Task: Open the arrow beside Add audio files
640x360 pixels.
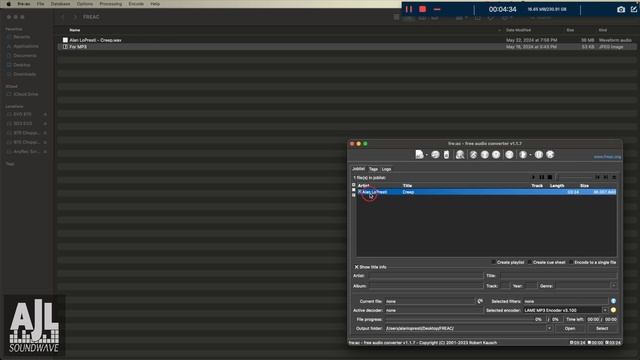Action: pyautogui.click(x=427, y=155)
